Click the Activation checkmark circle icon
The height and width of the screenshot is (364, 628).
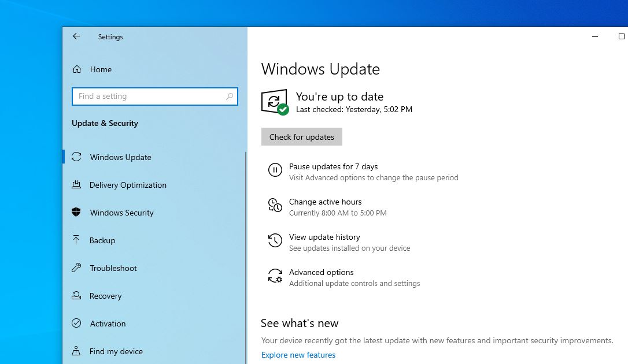click(x=76, y=324)
